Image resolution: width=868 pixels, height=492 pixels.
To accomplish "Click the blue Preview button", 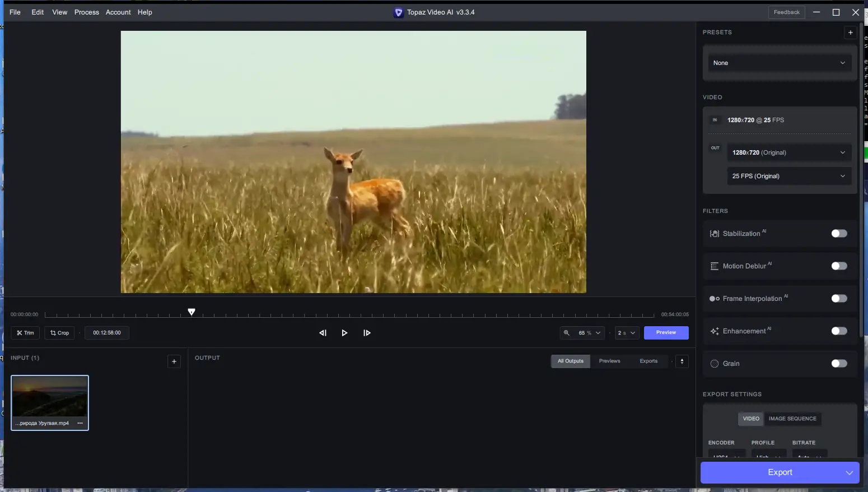I will click(x=666, y=333).
